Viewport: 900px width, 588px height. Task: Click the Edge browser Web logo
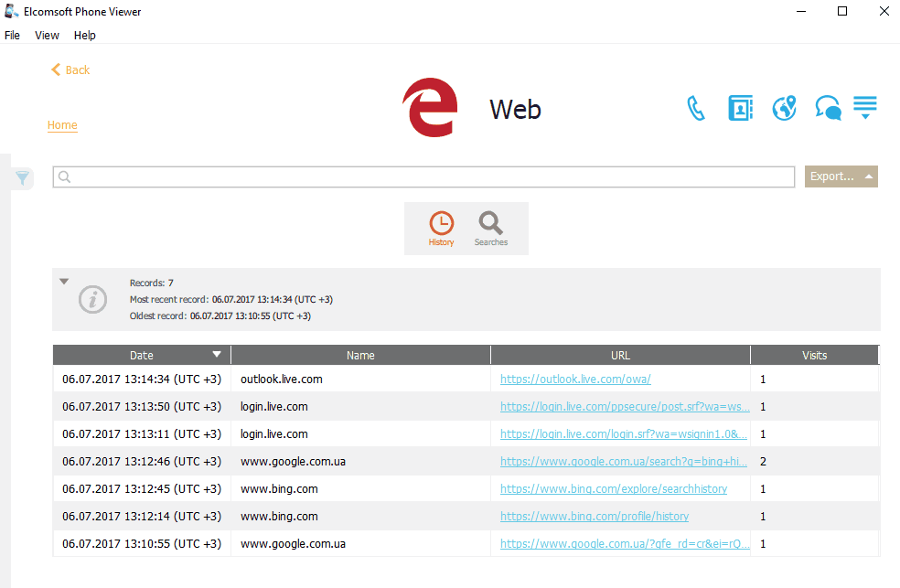coord(430,108)
